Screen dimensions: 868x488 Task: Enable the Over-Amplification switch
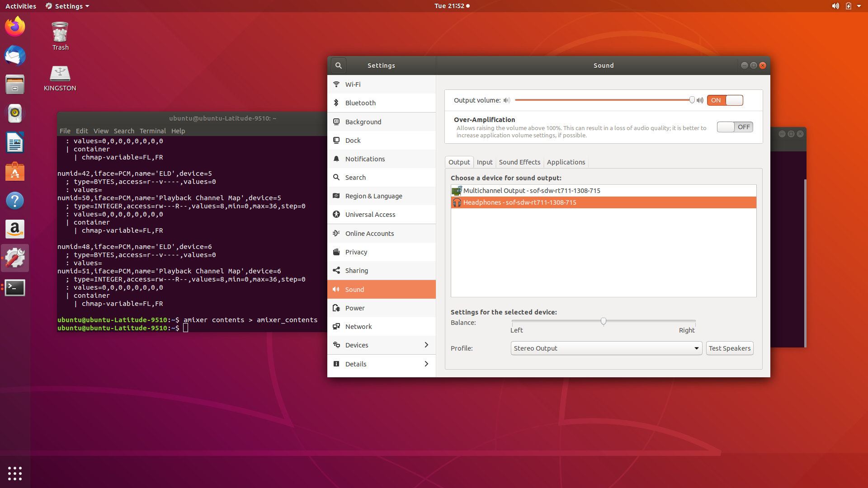(735, 127)
